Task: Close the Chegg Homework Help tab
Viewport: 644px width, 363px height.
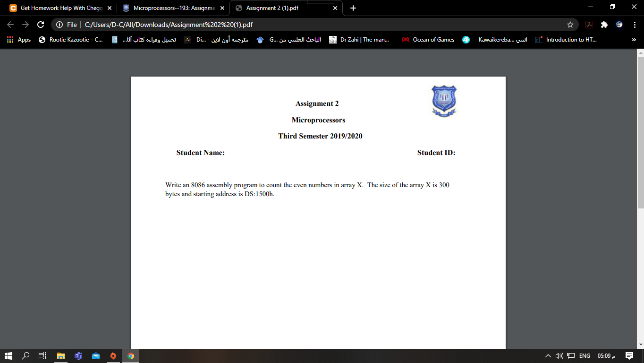Action: click(x=110, y=8)
